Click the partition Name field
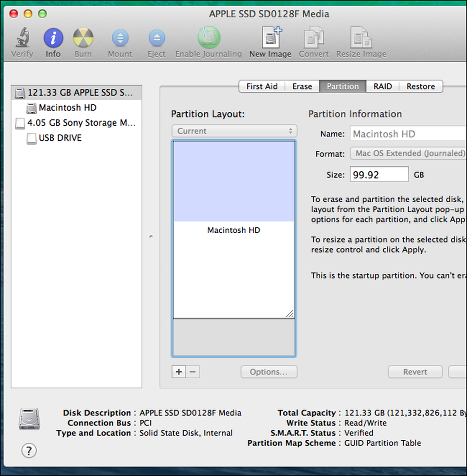The height and width of the screenshot is (476, 467). click(x=408, y=134)
